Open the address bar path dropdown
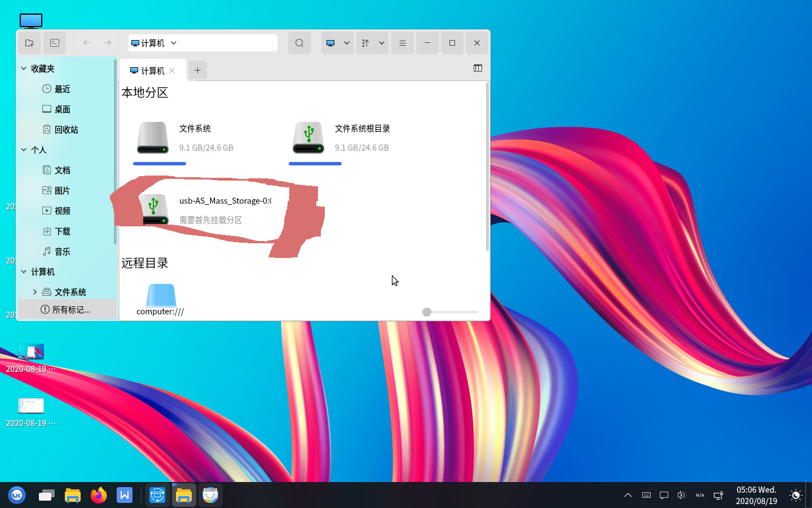This screenshot has width=812, height=508. click(x=174, y=43)
